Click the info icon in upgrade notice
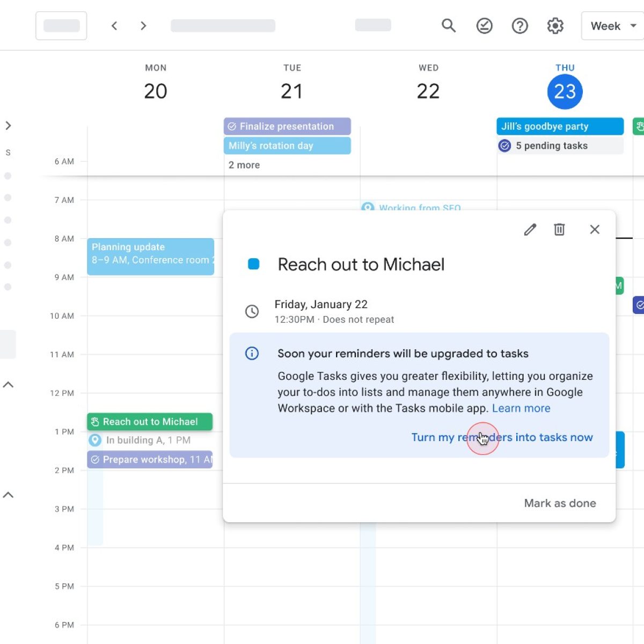Image resolution: width=644 pixels, height=644 pixels. coord(252,353)
